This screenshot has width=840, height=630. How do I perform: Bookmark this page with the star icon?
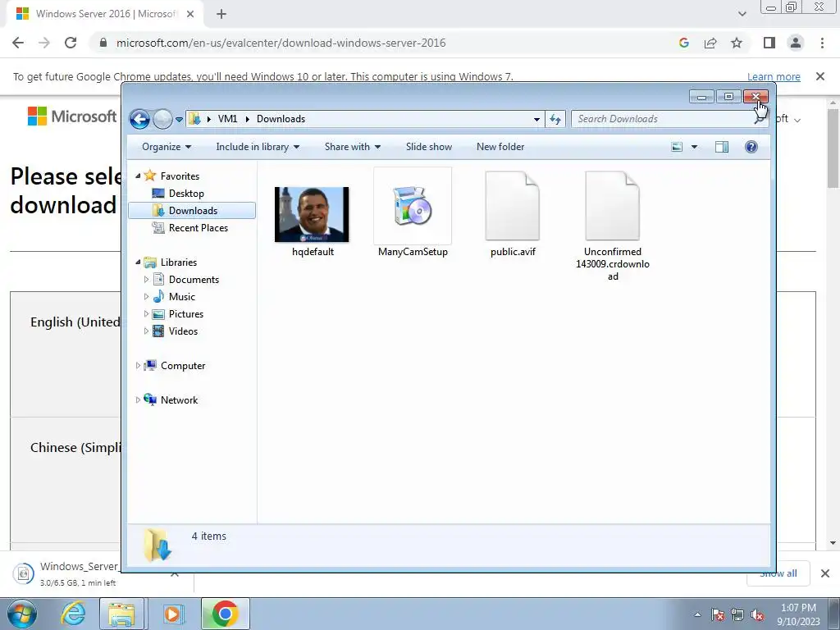tap(737, 43)
